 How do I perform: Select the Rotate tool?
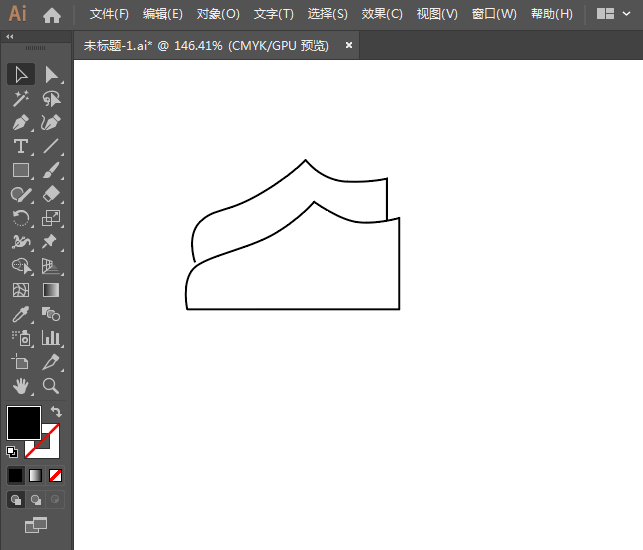pyautogui.click(x=20, y=218)
